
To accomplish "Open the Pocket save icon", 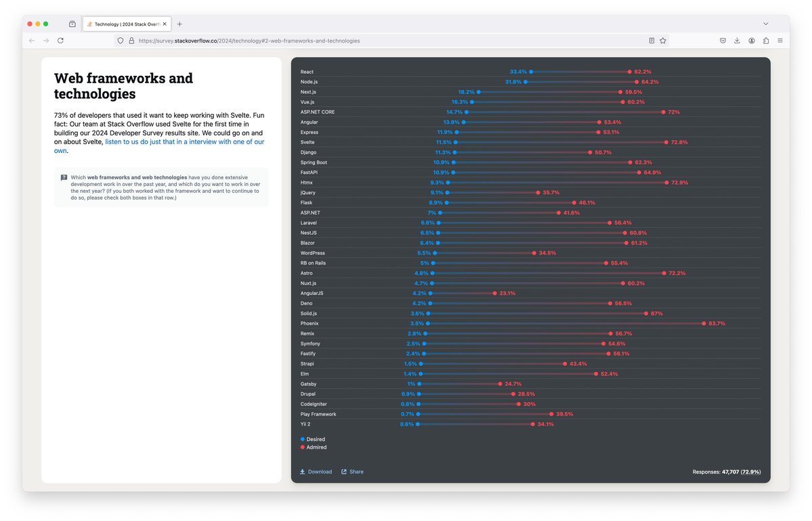I will point(723,41).
